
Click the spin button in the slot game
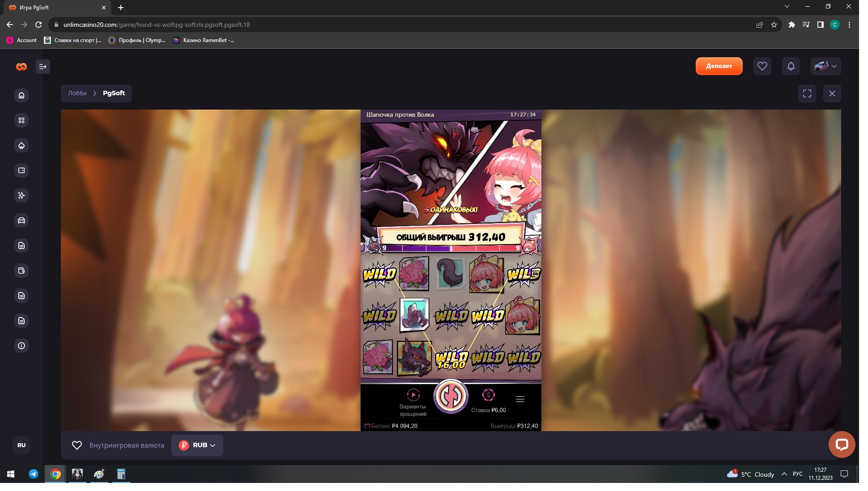[451, 396]
